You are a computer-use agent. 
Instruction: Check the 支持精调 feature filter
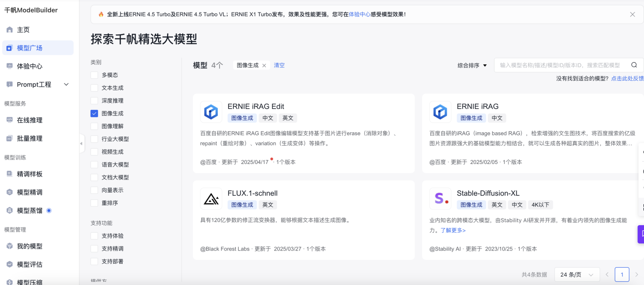[94, 249]
